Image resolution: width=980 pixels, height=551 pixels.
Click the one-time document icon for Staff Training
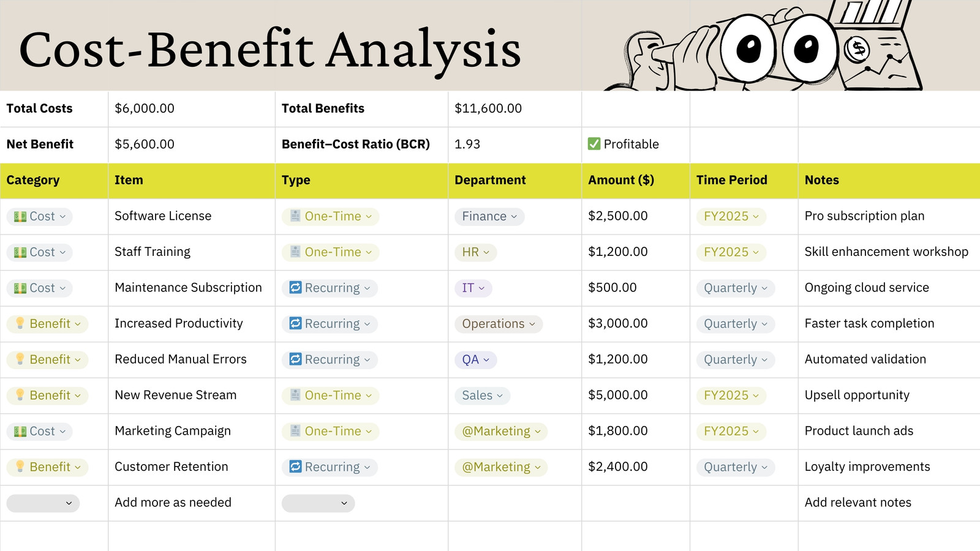(x=295, y=252)
